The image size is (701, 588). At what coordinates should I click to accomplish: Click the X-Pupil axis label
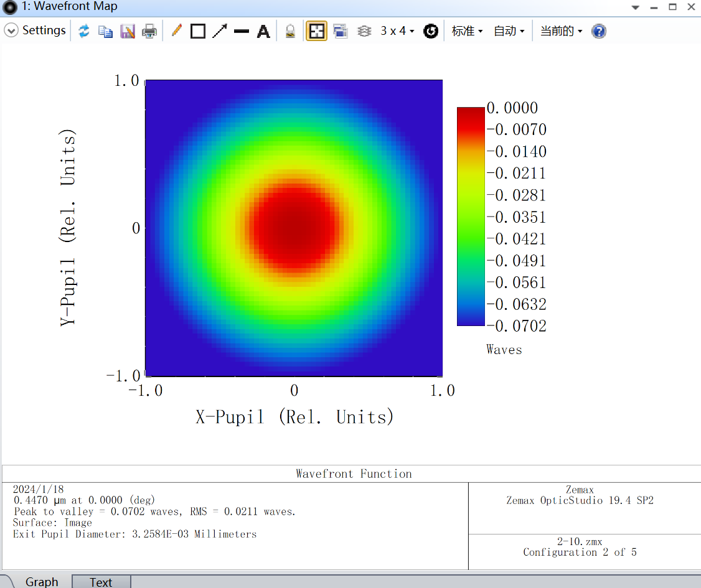294,417
